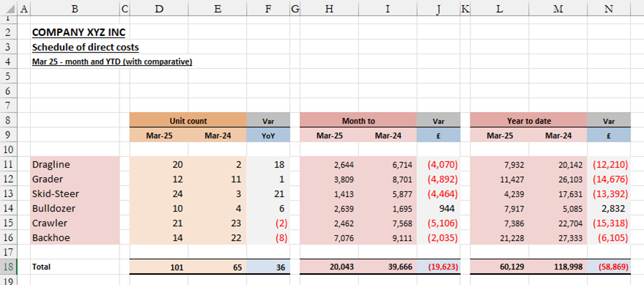Select the total Mar-24 unit count 65
The image size is (644, 285).
tap(218, 267)
